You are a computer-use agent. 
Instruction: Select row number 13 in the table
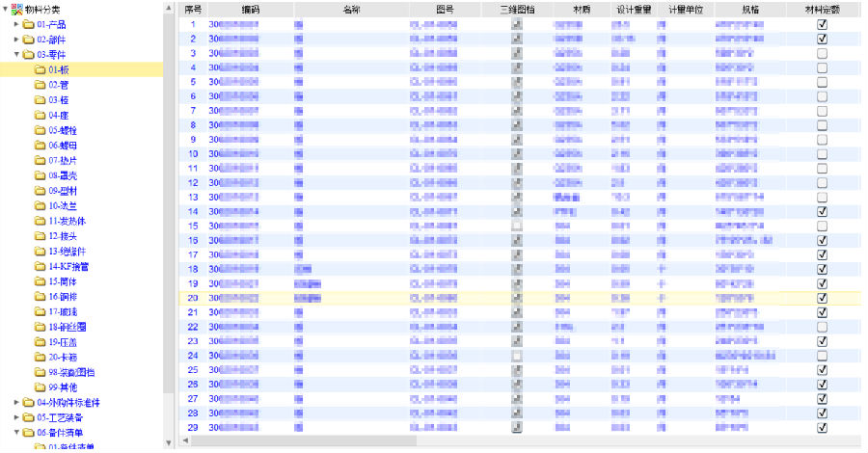193,197
